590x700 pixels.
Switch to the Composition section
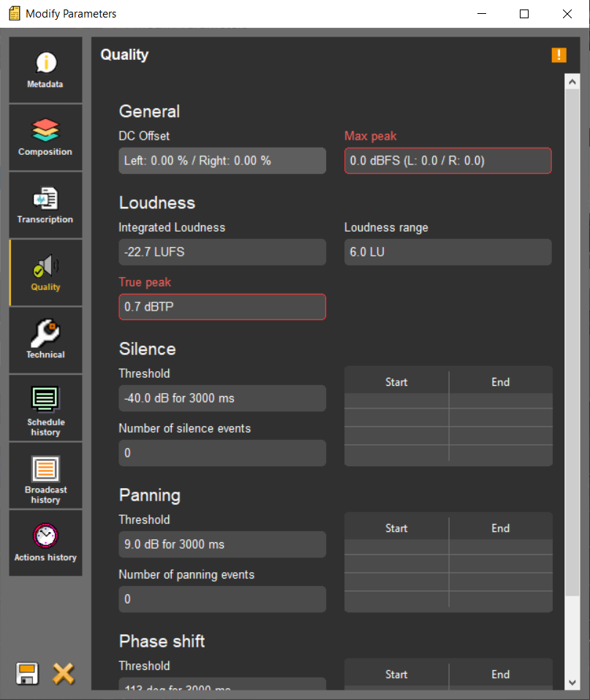(45, 137)
